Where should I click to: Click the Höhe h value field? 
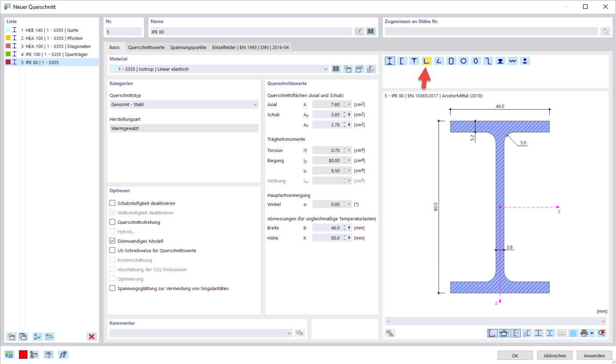click(x=327, y=238)
